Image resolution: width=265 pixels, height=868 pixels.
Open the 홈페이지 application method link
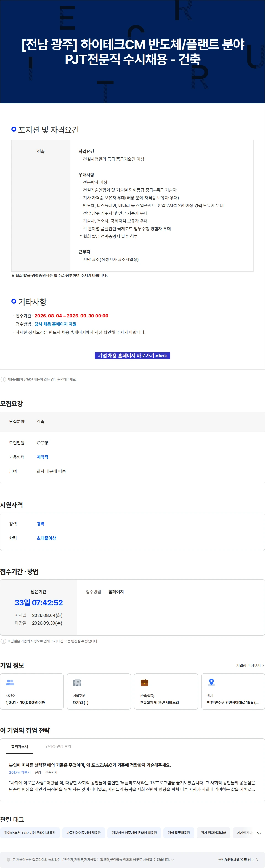click(x=116, y=592)
